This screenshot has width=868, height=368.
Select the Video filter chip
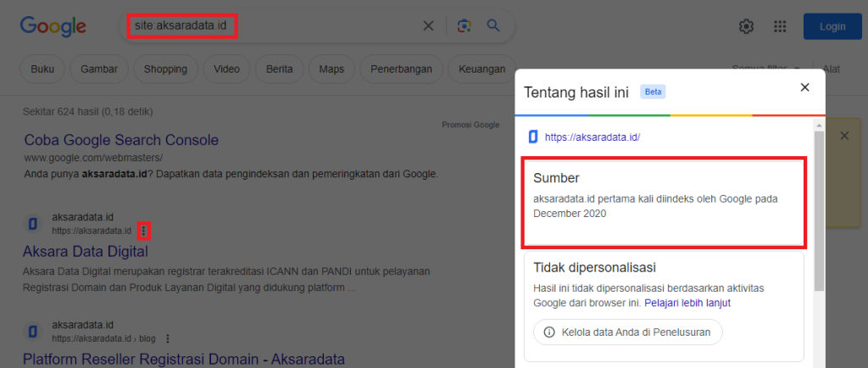[x=226, y=70]
